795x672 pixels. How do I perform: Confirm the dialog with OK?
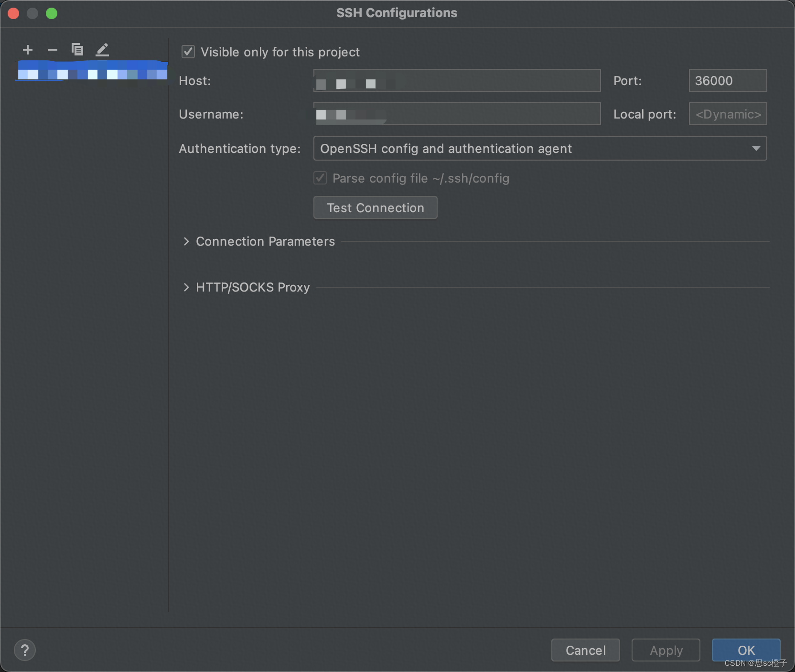[x=746, y=650]
